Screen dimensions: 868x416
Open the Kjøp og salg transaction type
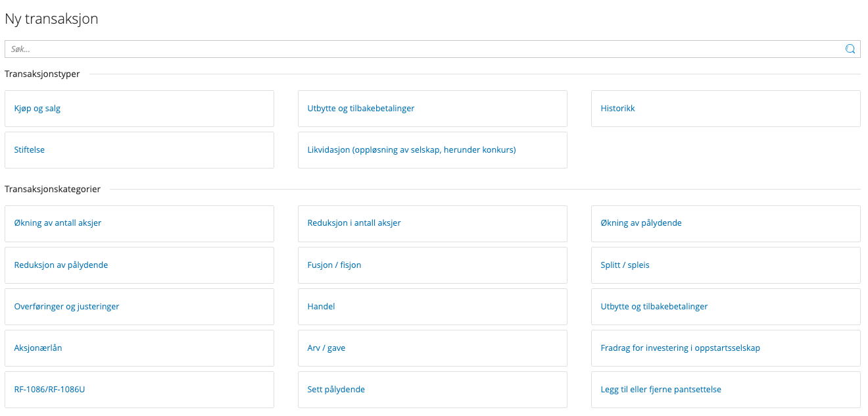(x=139, y=109)
